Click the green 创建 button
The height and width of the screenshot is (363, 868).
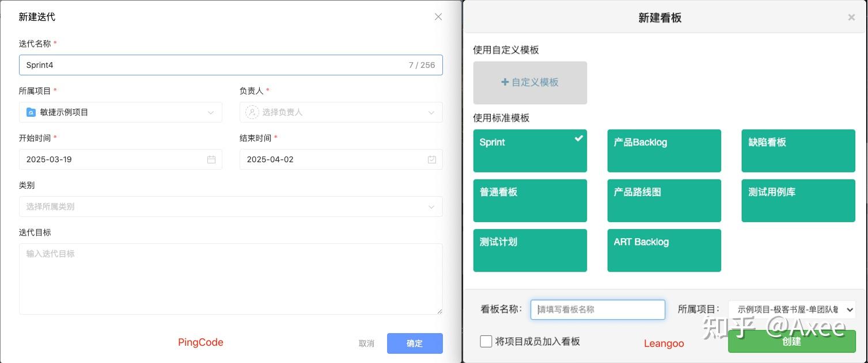point(792,341)
